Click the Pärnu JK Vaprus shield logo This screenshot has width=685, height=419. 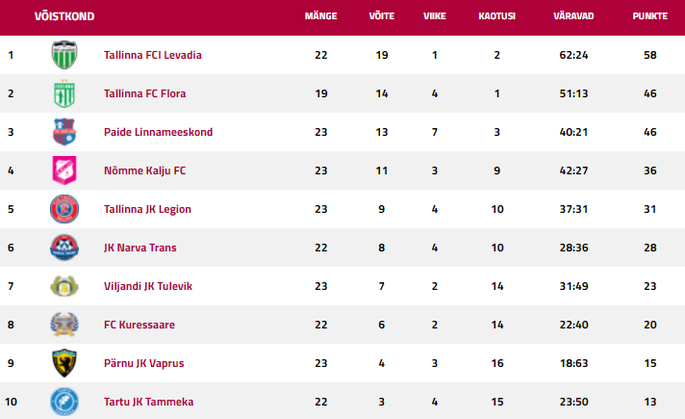(x=64, y=363)
